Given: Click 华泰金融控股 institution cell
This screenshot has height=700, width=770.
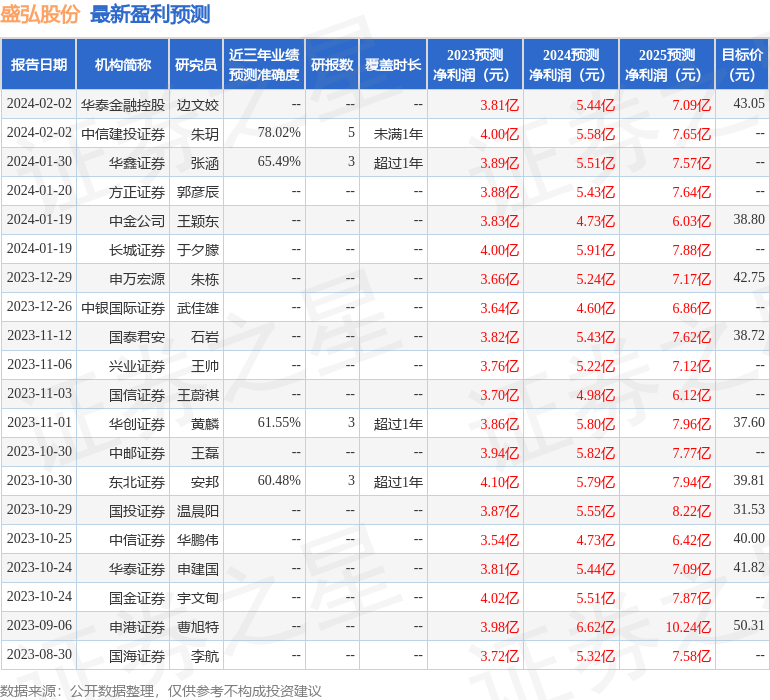Looking at the screenshot, I should pyautogui.click(x=123, y=105).
